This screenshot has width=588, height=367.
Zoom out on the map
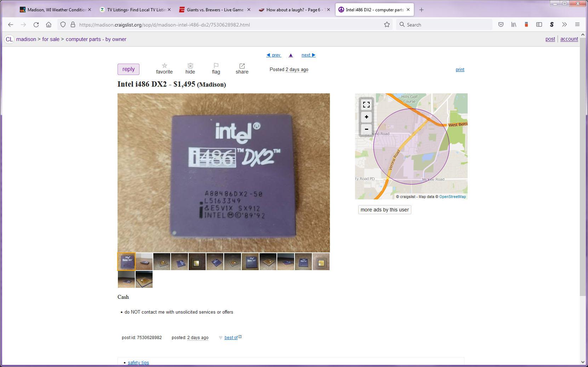coord(366,129)
